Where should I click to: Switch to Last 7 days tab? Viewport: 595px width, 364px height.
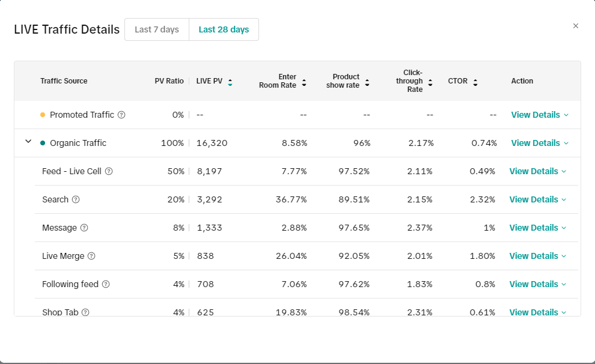[x=157, y=29]
